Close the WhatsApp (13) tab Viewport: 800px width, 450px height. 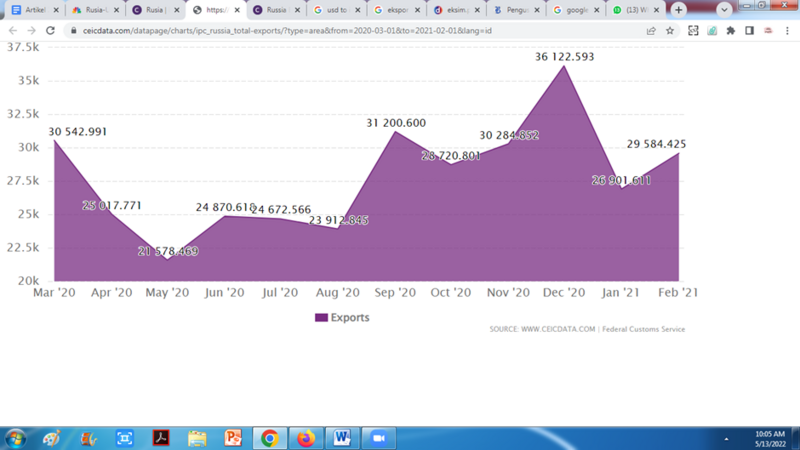pyautogui.click(x=655, y=10)
